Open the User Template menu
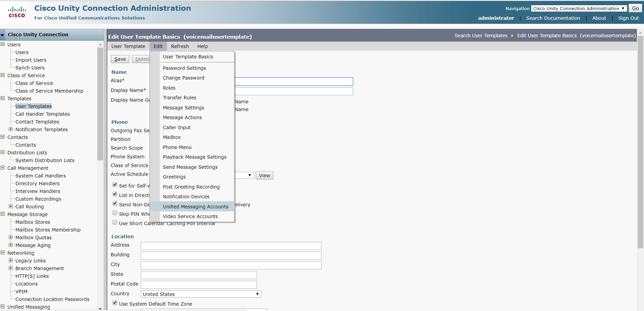644x311 pixels. click(128, 46)
